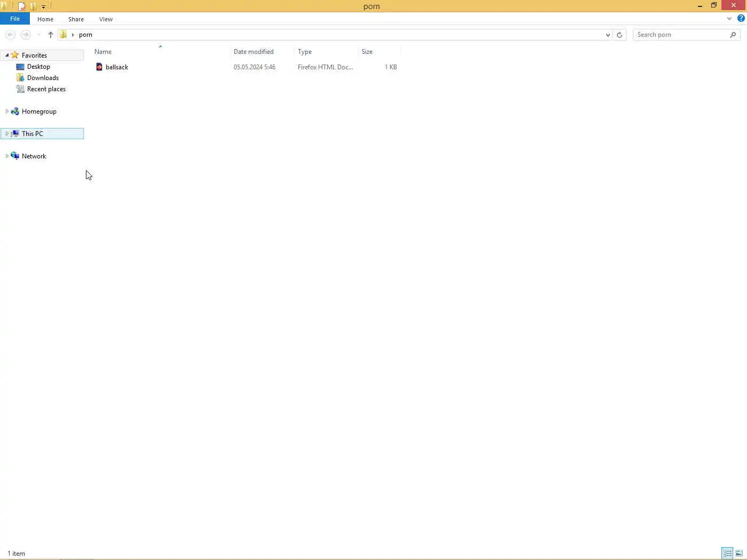Go back with the Back arrow
The width and height of the screenshot is (747, 560).
click(x=10, y=35)
